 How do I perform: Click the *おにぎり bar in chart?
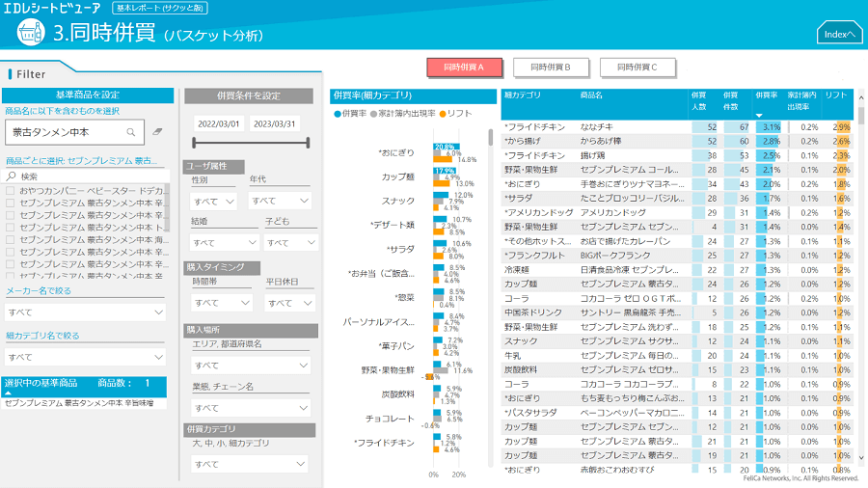(x=447, y=147)
